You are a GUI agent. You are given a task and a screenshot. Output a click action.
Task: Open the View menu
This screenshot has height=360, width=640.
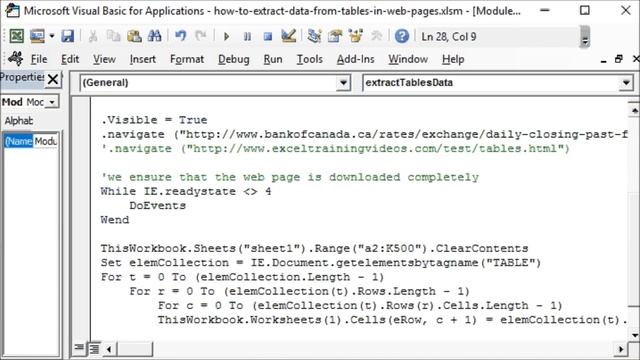click(104, 60)
